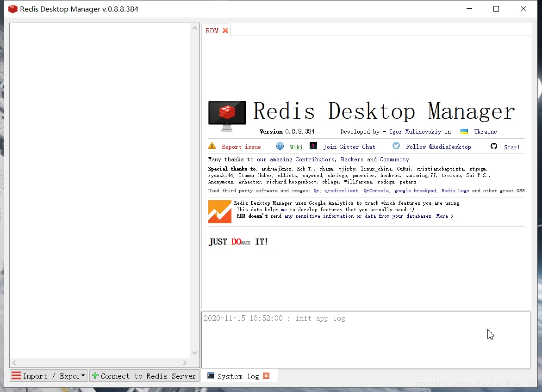Select the System log tab
The width and height of the screenshot is (542, 392).
pos(238,376)
